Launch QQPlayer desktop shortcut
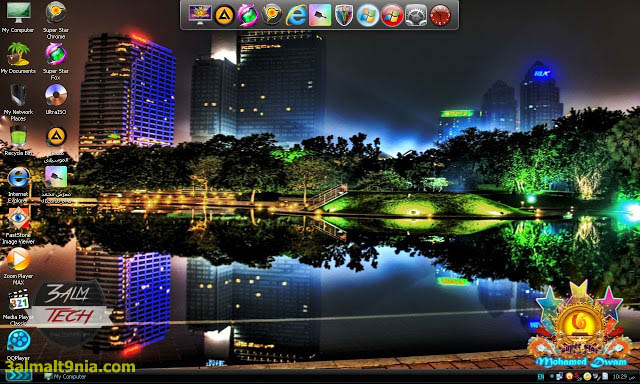Image resolution: width=640 pixels, height=384 pixels. 18,345
